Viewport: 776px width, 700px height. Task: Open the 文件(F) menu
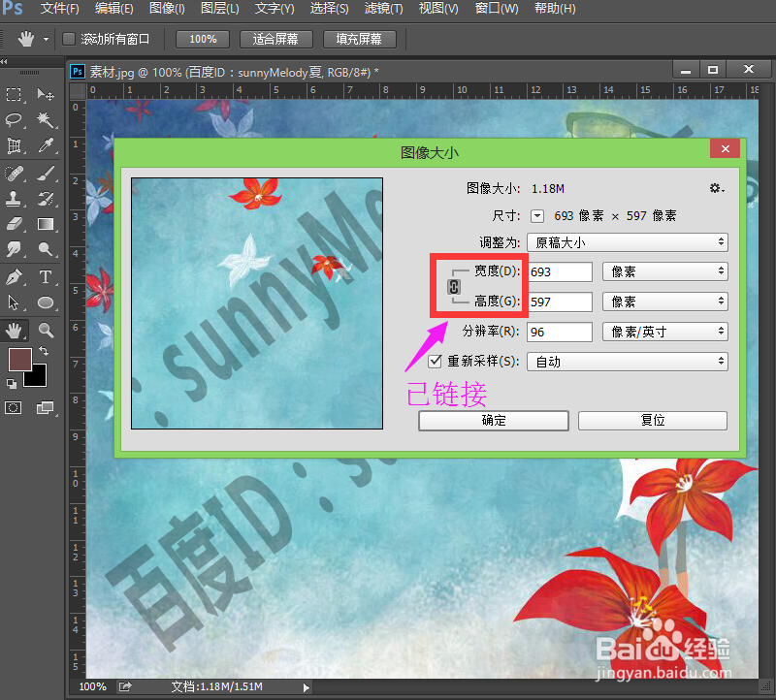(x=59, y=9)
